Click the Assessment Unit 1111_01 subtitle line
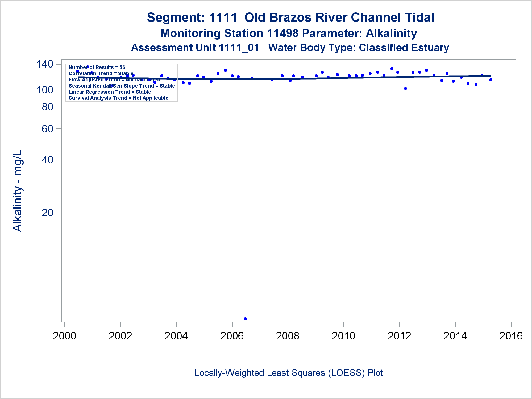 click(x=290, y=48)
